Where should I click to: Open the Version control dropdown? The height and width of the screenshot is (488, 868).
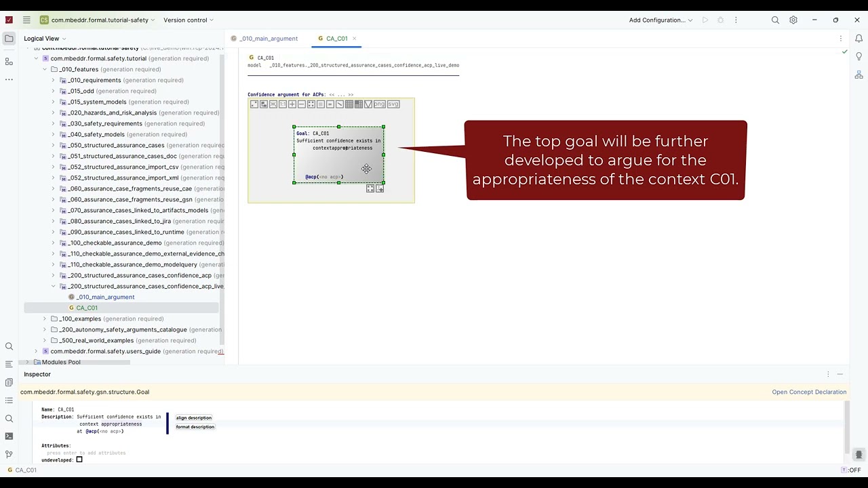click(x=189, y=20)
